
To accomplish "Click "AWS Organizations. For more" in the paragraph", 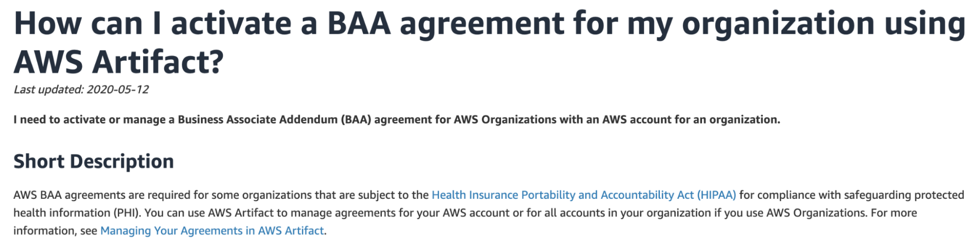I will coord(841,213).
